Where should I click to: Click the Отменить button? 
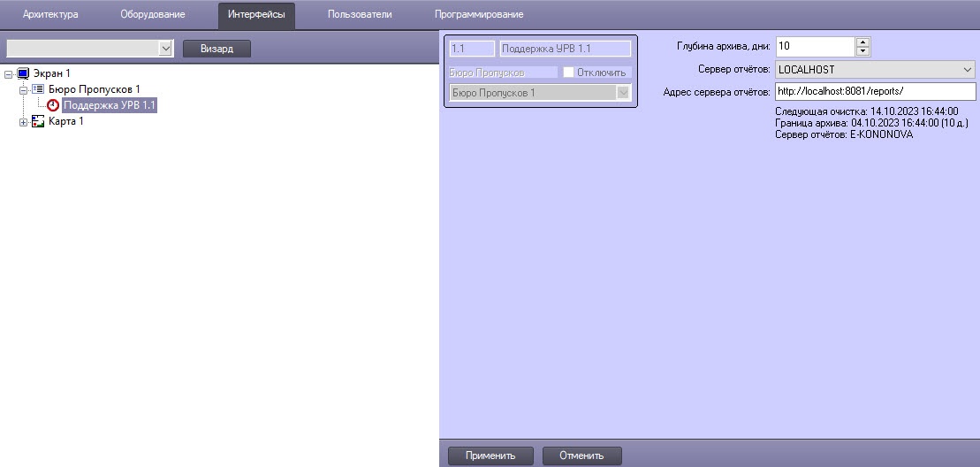[x=581, y=456]
